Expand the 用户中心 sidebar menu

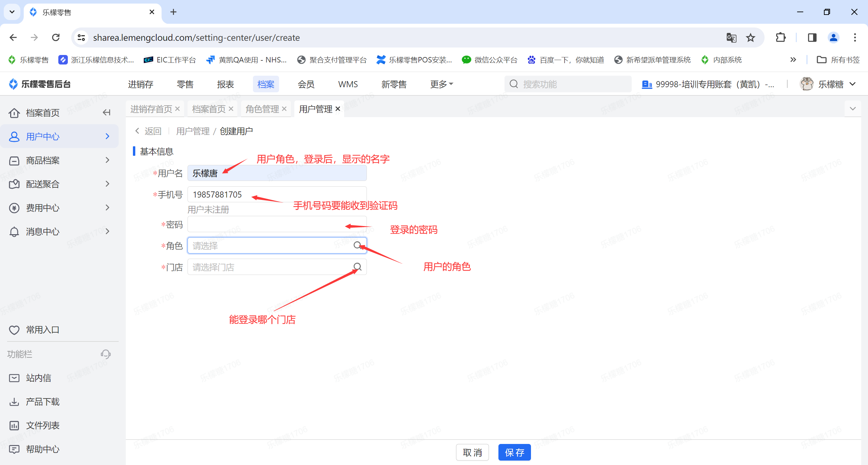pyautogui.click(x=59, y=136)
